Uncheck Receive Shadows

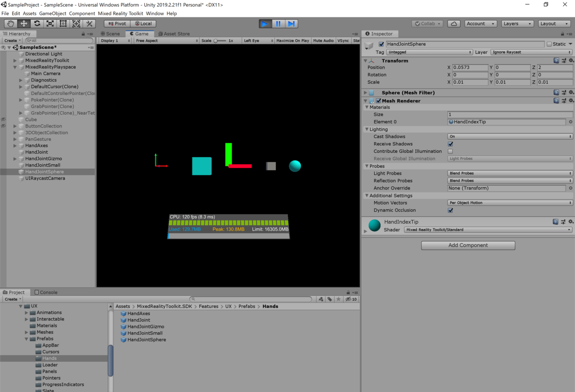click(x=450, y=144)
